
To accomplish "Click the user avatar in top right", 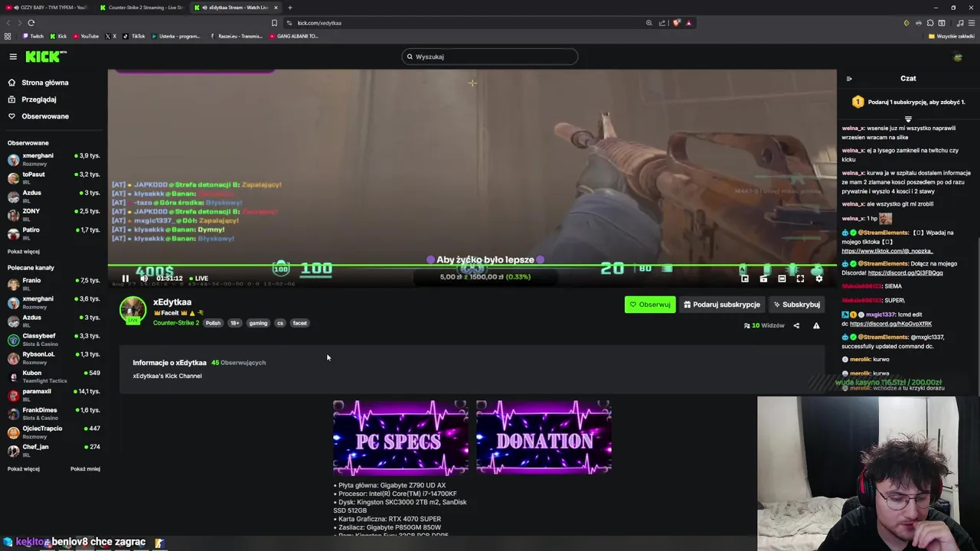I will 958,57.
